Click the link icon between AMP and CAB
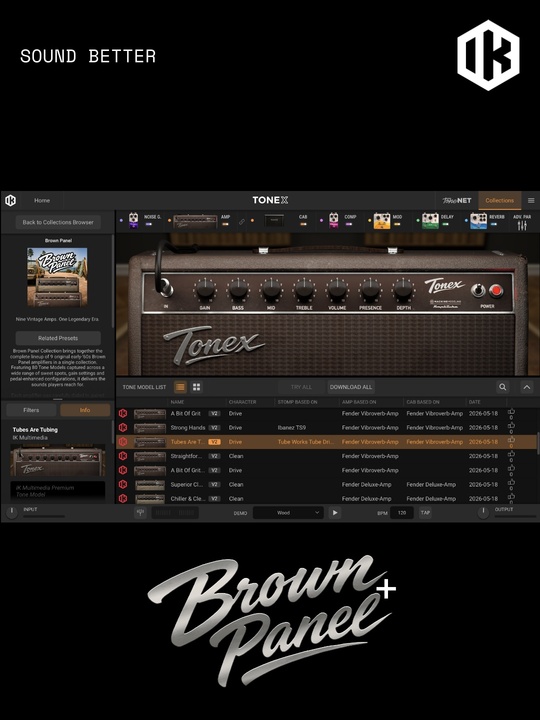 tap(242, 222)
